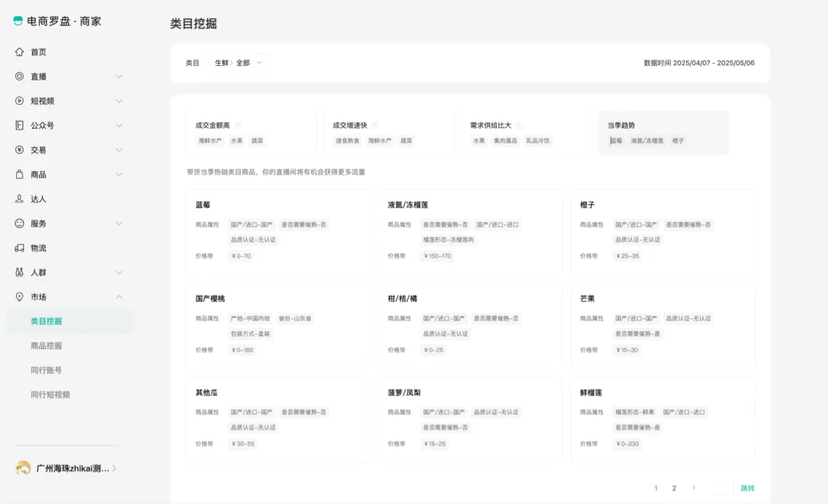The width and height of the screenshot is (828, 504).
Task: Click the 交易 yen coin icon
Action: point(19,150)
